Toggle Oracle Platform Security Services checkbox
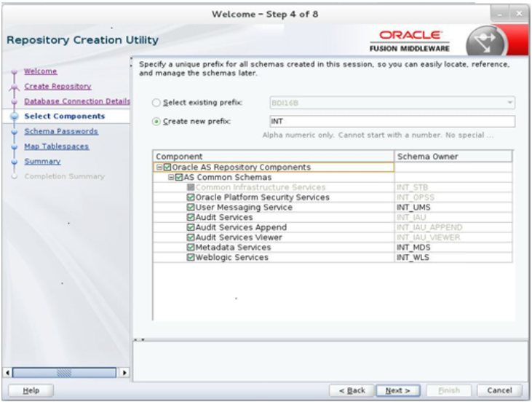The width and height of the screenshot is (532, 402). [x=191, y=197]
